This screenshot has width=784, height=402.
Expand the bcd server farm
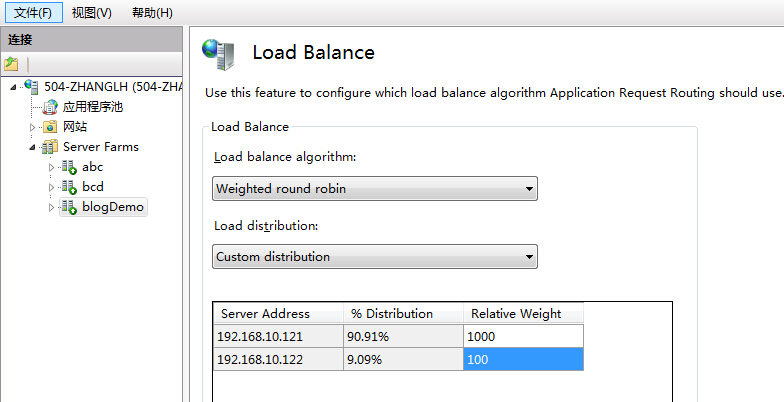coord(52,188)
